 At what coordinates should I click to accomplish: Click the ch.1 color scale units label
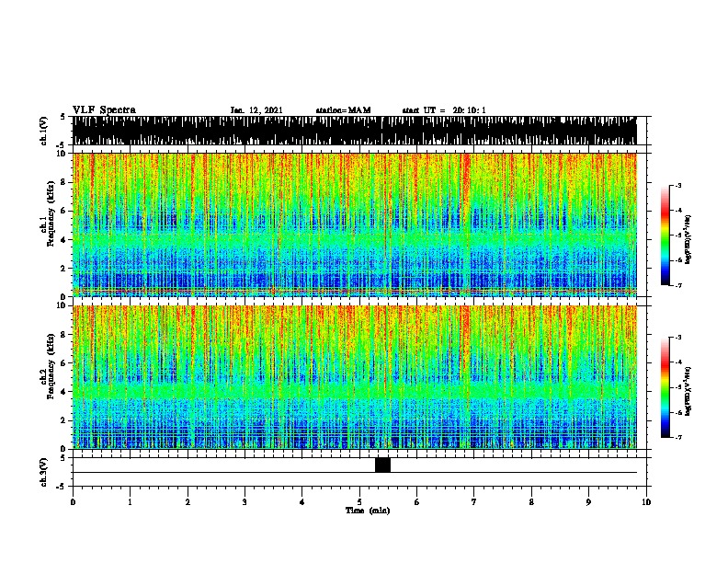[x=688, y=239]
